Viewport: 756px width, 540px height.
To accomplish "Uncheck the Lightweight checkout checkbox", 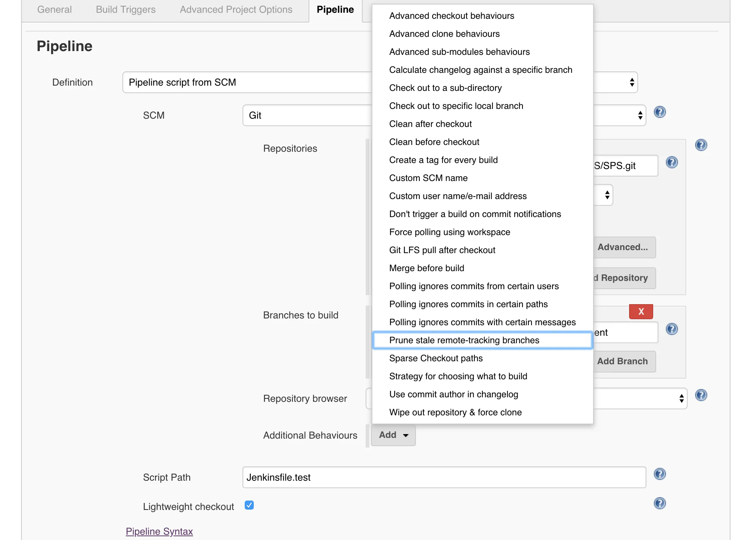I will tap(249, 505).
